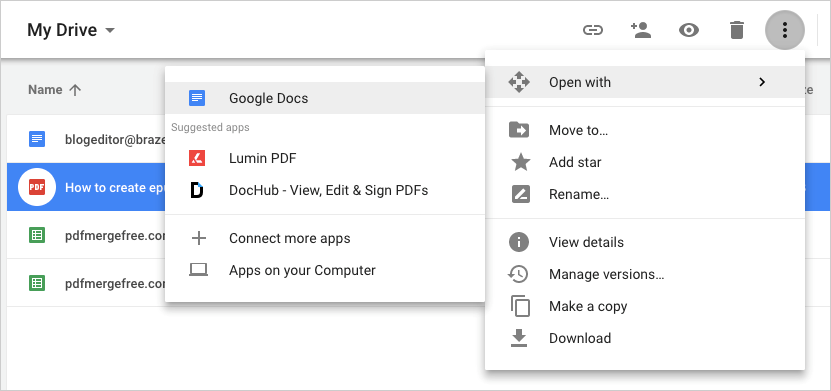Click the Rename pencil icon

pos(520,194)
